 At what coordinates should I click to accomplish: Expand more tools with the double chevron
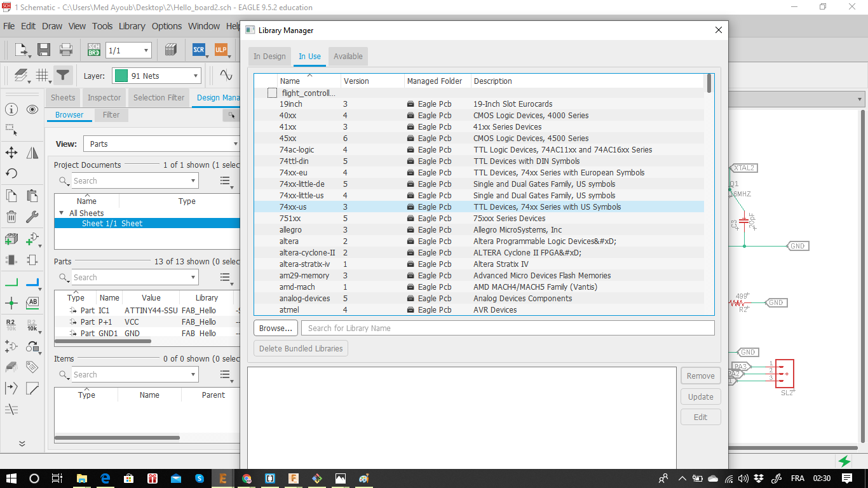22,444
